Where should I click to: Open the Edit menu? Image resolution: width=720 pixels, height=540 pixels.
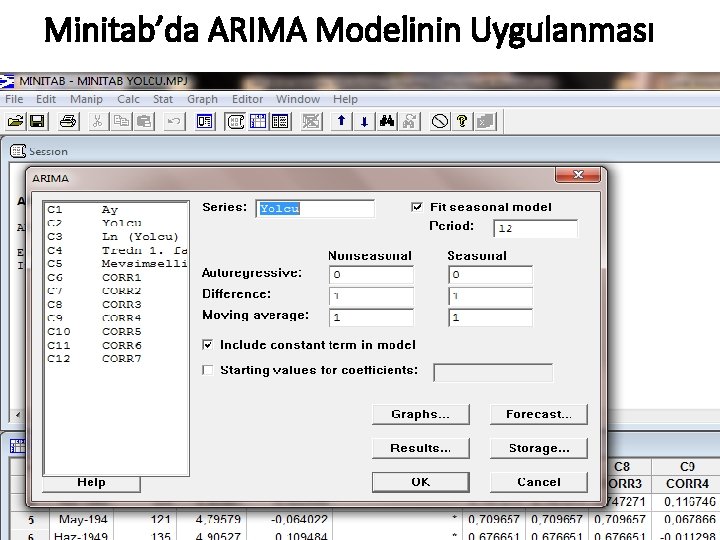[46, 99]
